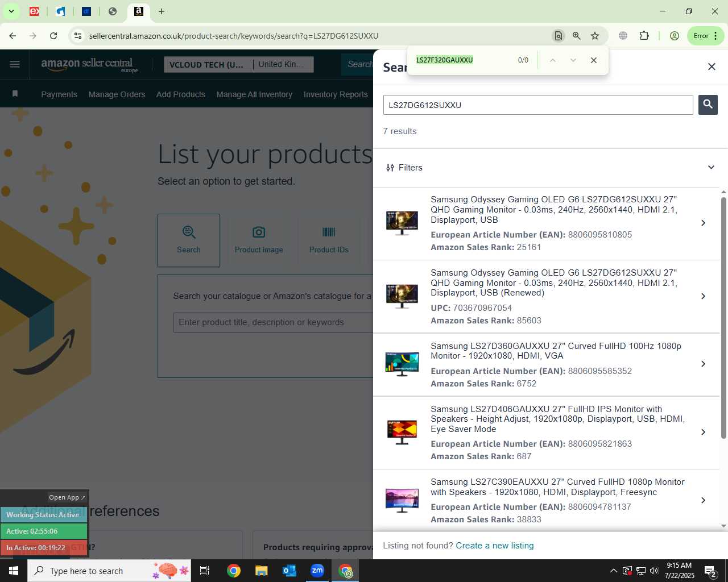728x582 pixels.
Task: Click the find bar text LS27F320GAUXXU
Action: [444, 60]
